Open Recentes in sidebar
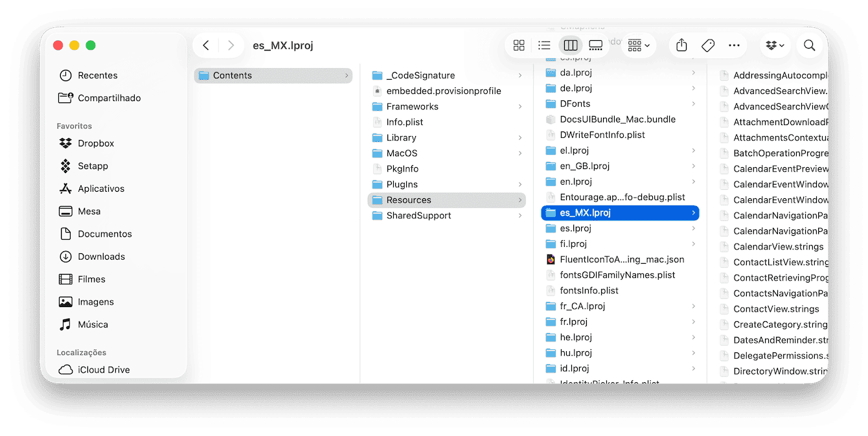Viewport: 868px width, 436px height. coord(89,76)
